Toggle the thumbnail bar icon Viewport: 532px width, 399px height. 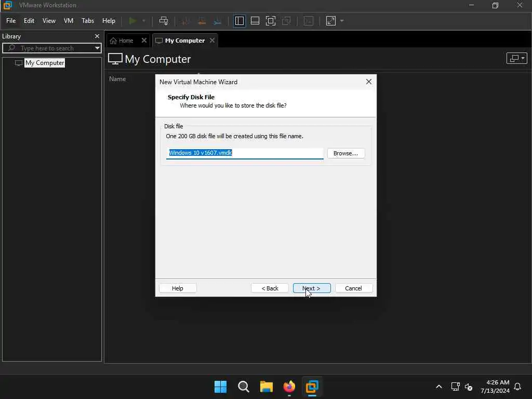tap(255, 21)
